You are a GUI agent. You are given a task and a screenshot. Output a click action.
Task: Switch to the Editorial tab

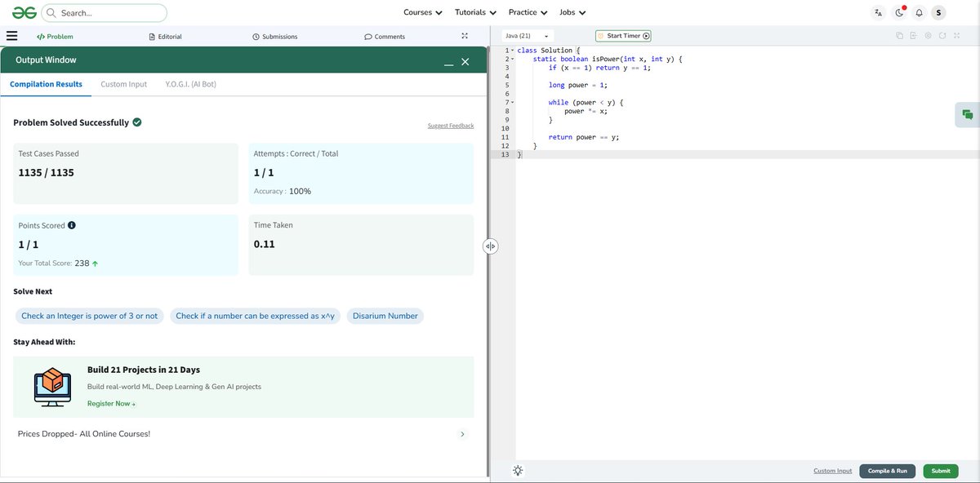(166, 37)
